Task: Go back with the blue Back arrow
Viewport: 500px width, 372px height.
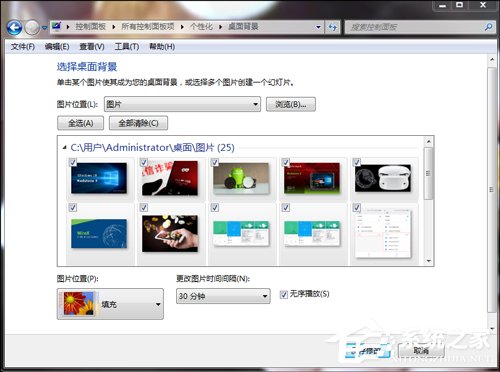Action: click(x=14, y=28)
